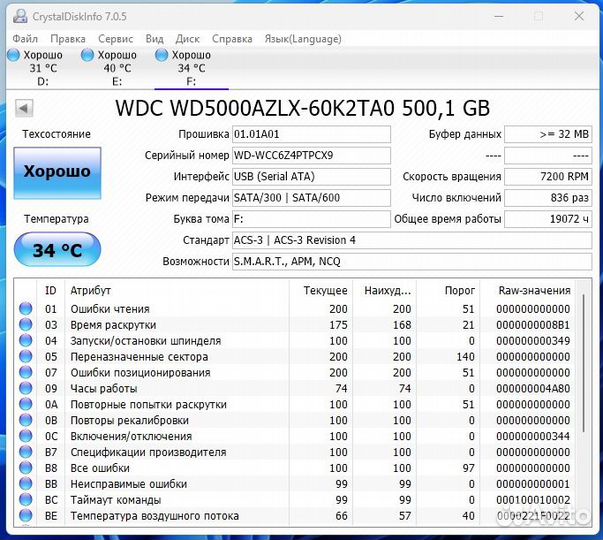Screen dimensions: 603x540
Task: Click the Число включений value 836 раз
Action: 548,198
